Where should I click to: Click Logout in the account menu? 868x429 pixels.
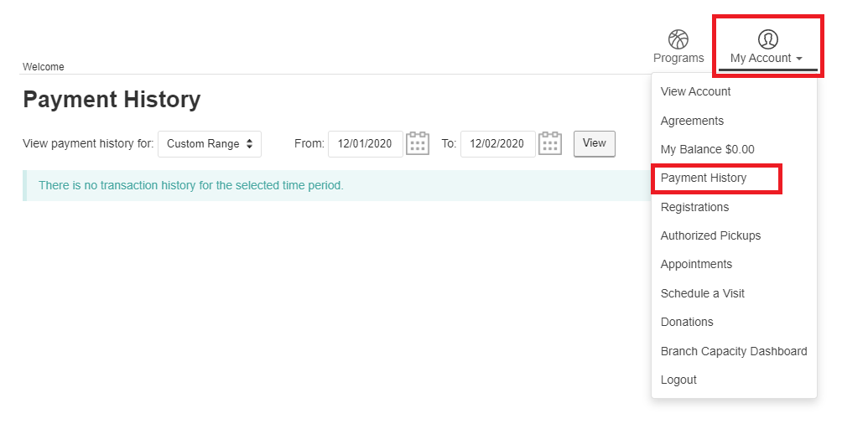pos(678,380)
